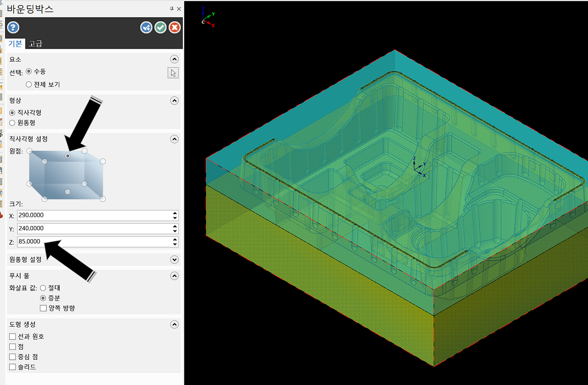
Task: Select the bottom-face center origin point
Action: tap(68, 192)
